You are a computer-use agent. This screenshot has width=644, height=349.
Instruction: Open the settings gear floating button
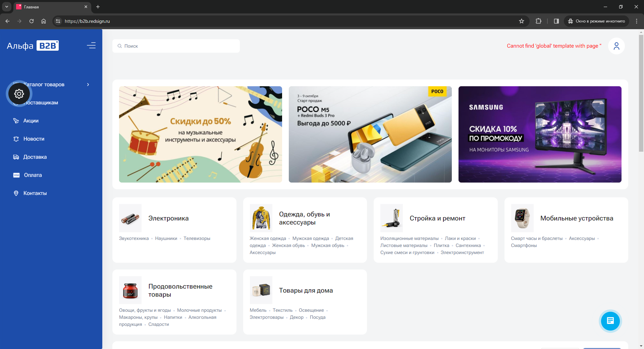pos(19,94)
